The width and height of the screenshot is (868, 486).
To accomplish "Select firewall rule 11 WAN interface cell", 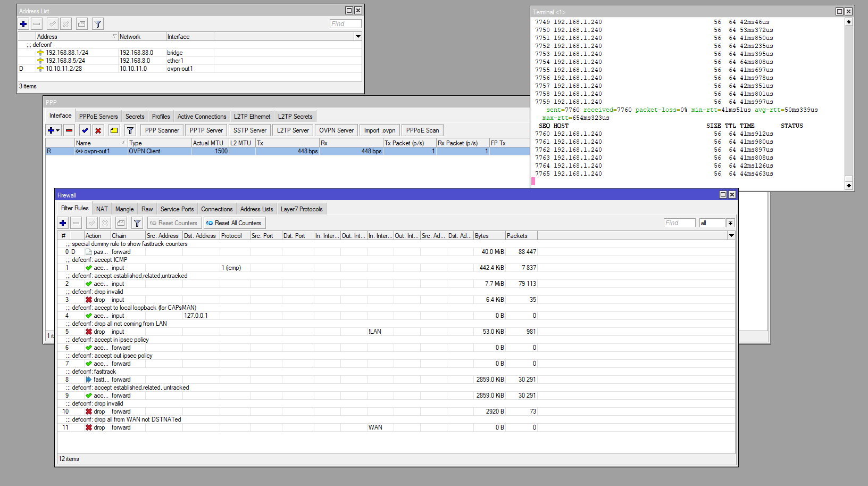I will tap(380, 427).
